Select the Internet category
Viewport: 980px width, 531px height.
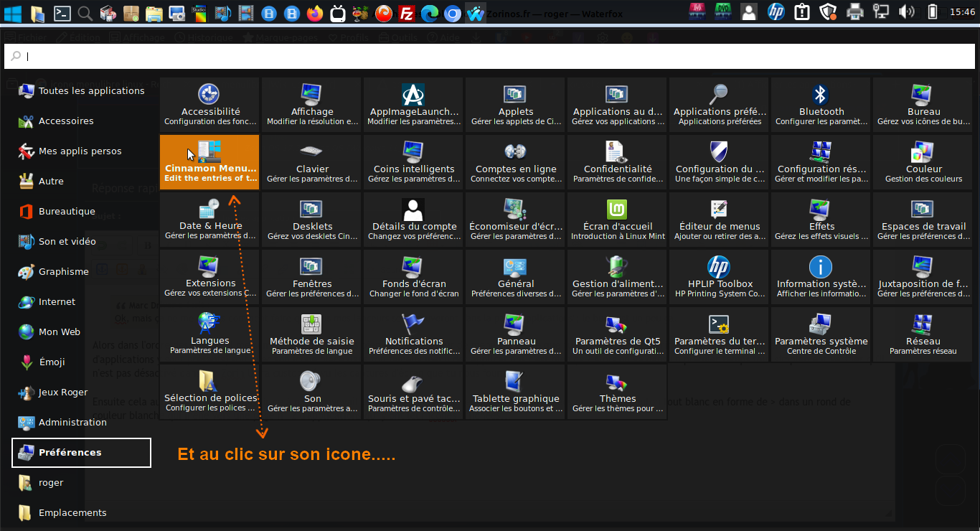pyautogui.click(x=56, y=302)
